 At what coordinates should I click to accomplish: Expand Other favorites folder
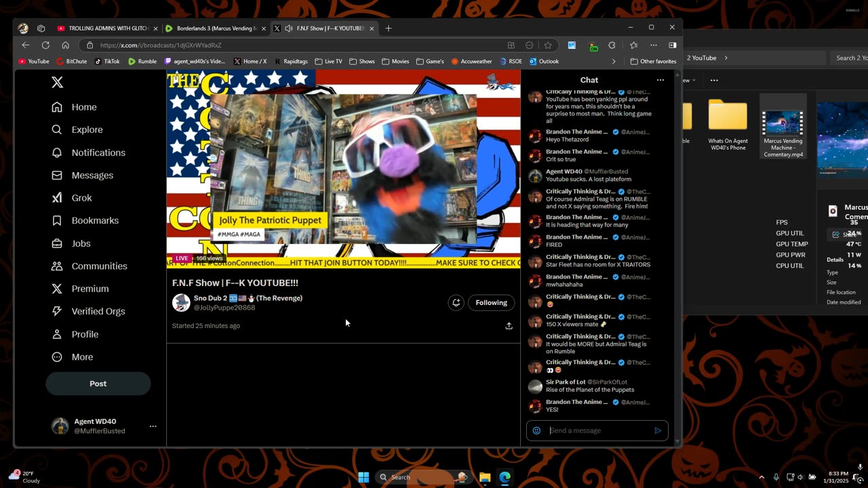click(x=653, y=61)
